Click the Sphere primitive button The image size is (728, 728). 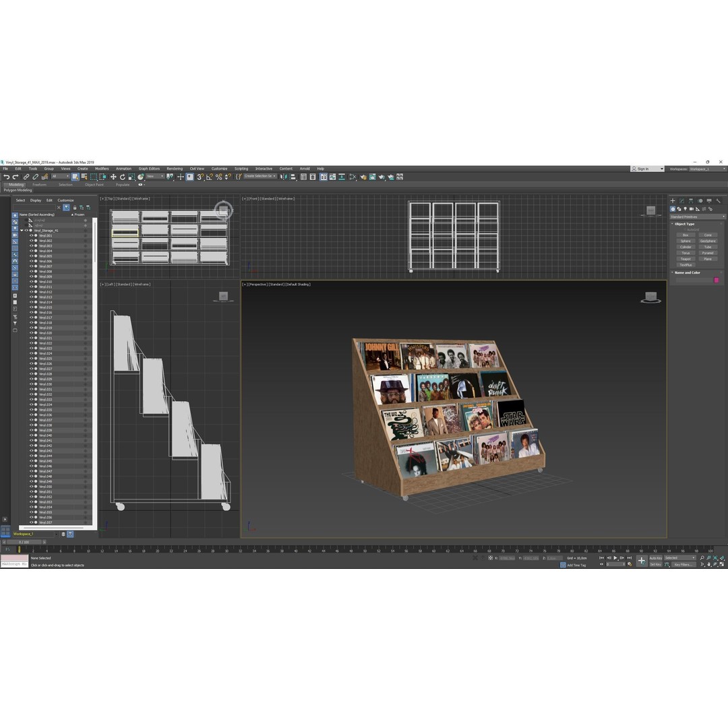pyautogui.click(x=686, y=241)
